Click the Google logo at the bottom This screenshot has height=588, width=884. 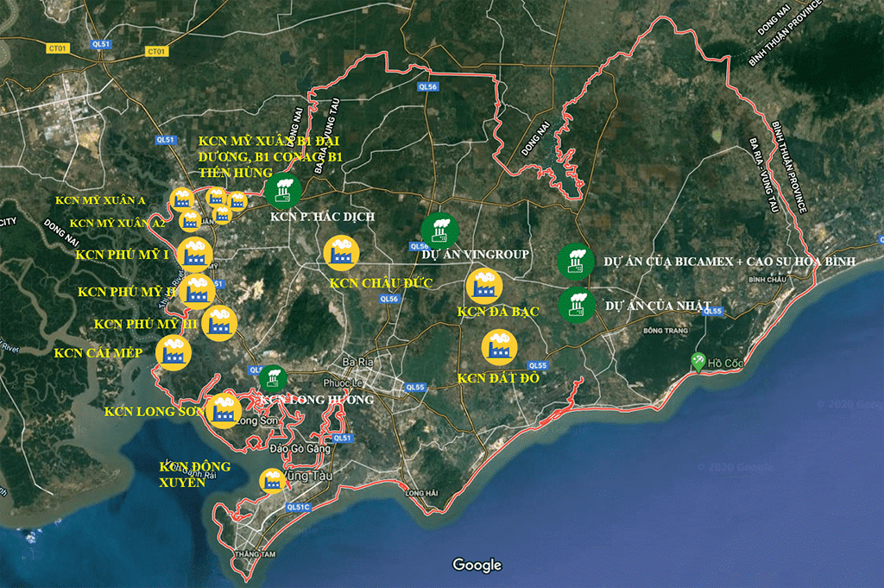(477, 565)
